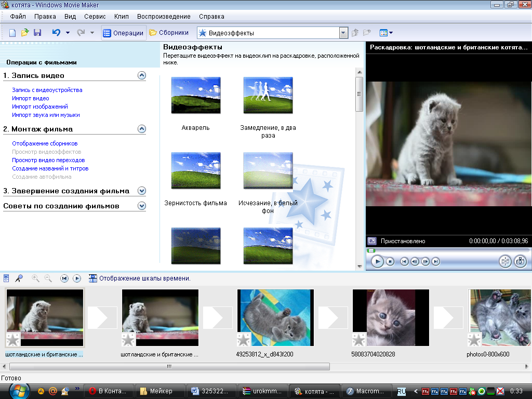Image resolution: width=532 pixels, height=399 pixels.
Task: Click transition cell before 49253812_x_d843f200 clip
Action: pos(218,317)
